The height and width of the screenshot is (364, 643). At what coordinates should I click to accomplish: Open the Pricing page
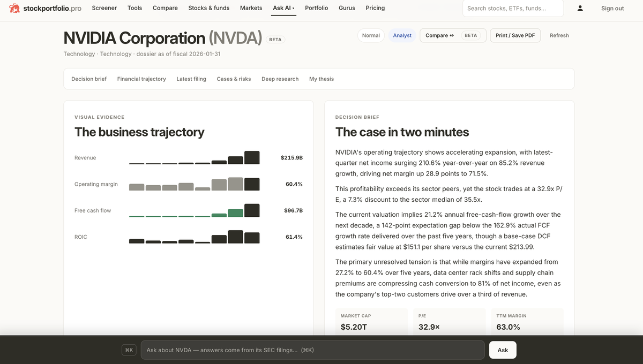coord(375,8)
